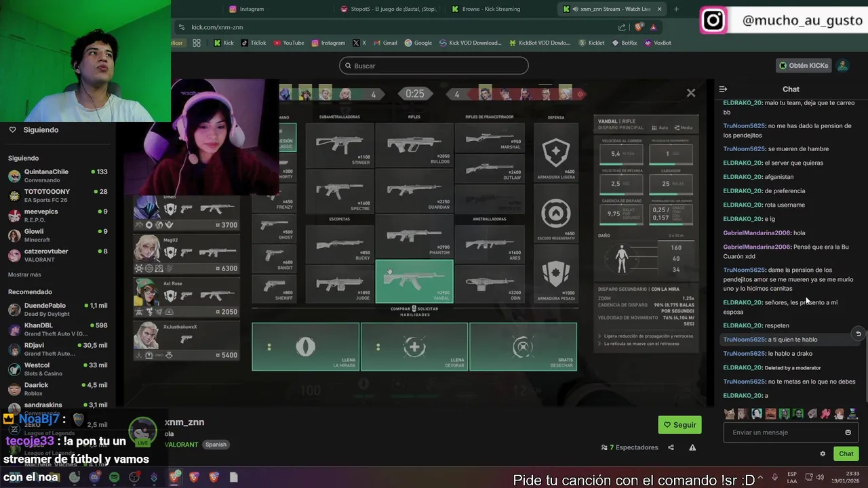Click the Siguiendo heart header
Image resolution: width=868 pixels, height=488 pixels.
click(34, 129)
